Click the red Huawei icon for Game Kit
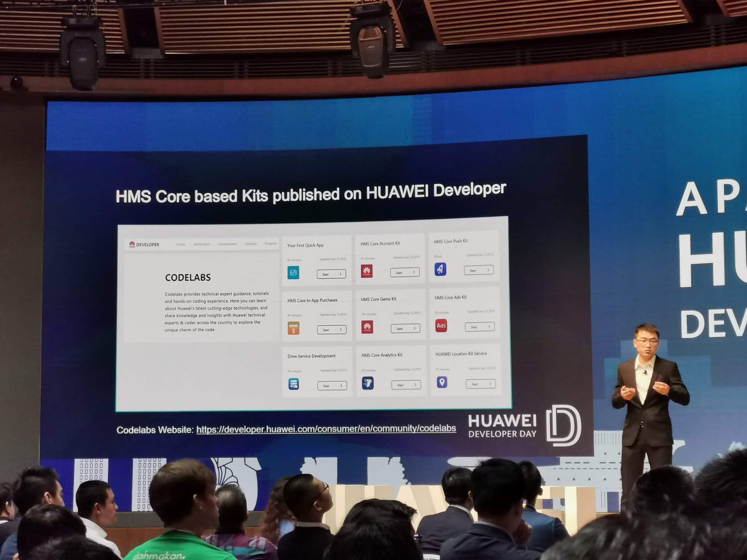 [x=367, y=327]
